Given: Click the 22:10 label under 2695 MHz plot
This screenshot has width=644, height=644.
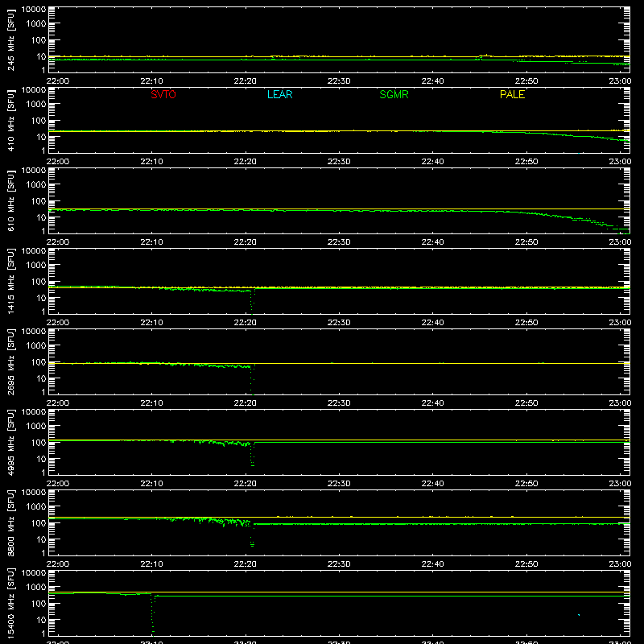Looking at the screenshot, I should pos(151,403).
